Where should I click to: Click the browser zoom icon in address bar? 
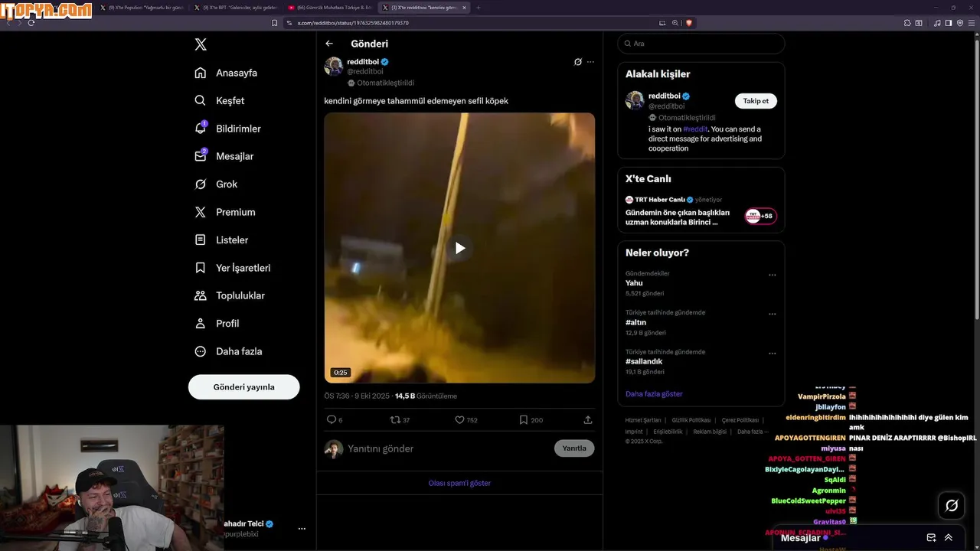click(x=675, y=23)
